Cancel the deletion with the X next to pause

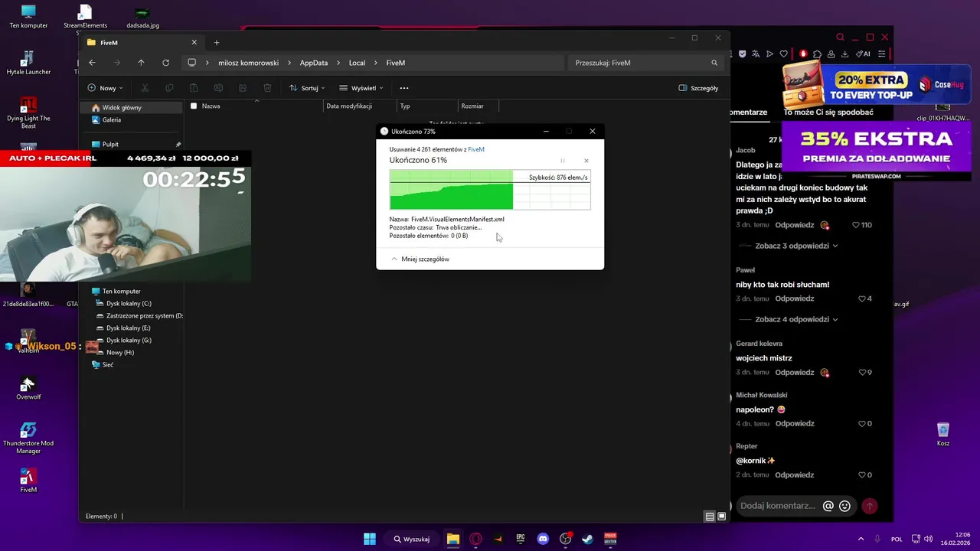[586, 161]
